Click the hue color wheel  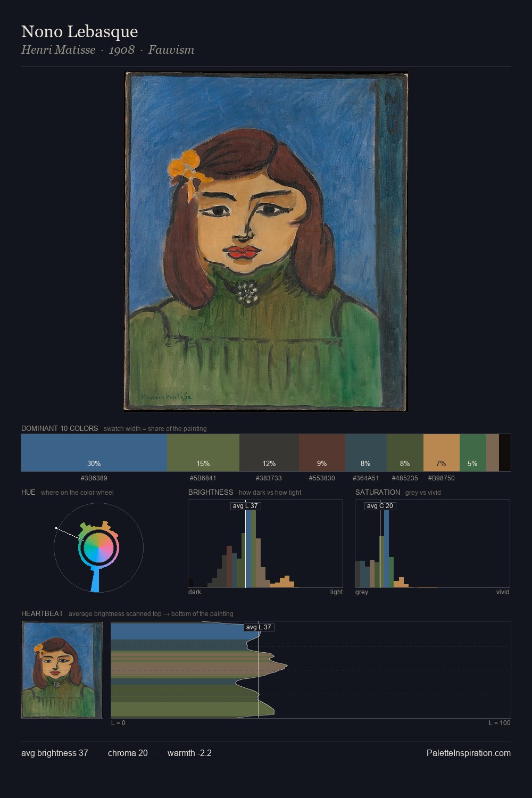98,548
